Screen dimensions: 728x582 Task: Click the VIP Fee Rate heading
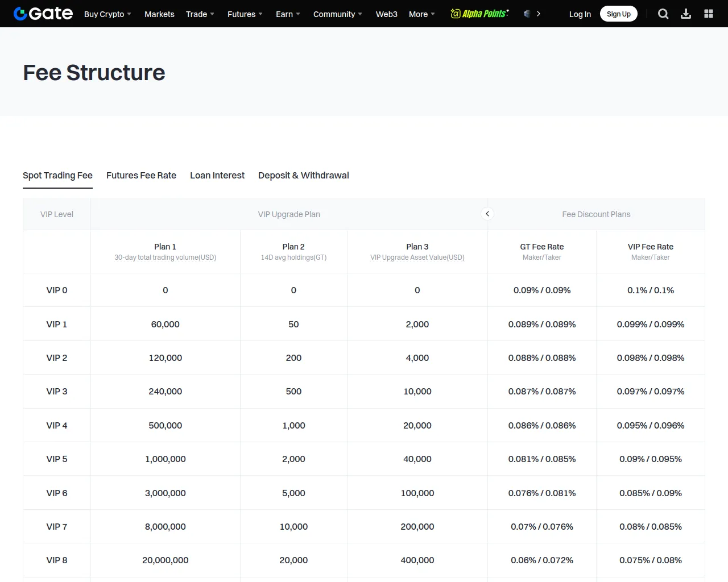pyautogui.click(x=651, y=247)
